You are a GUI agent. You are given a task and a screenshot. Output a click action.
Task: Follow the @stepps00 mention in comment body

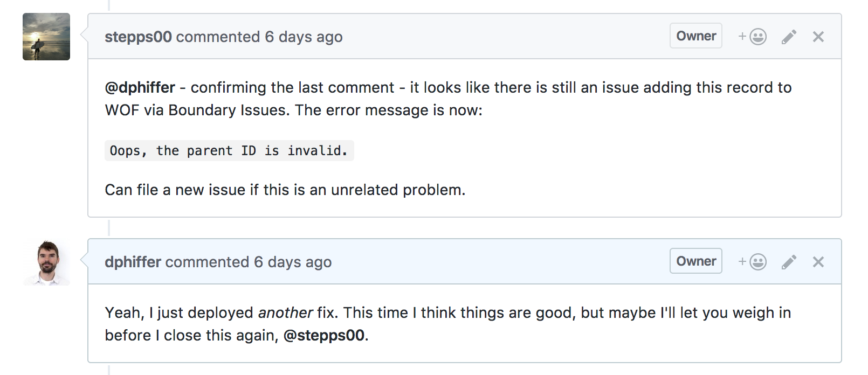pos(324,336)
